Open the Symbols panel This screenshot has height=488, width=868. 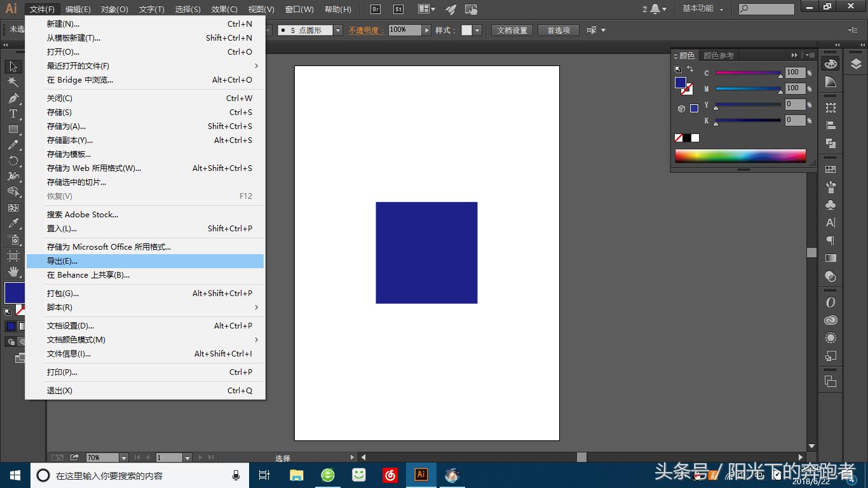coord(831,205)
